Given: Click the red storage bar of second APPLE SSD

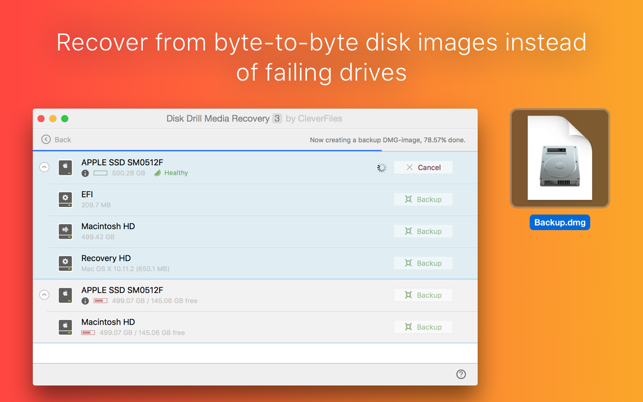Looking at the screenshot, I should click(x=100, y=301).
